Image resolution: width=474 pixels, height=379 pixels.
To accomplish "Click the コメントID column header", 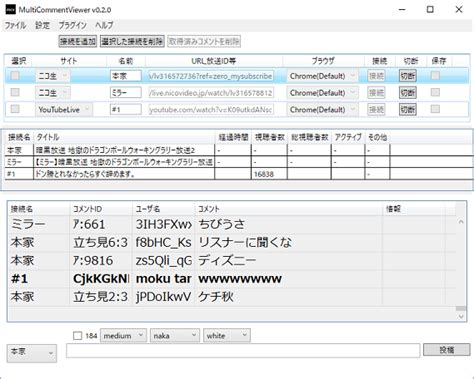I will (101, 209).
